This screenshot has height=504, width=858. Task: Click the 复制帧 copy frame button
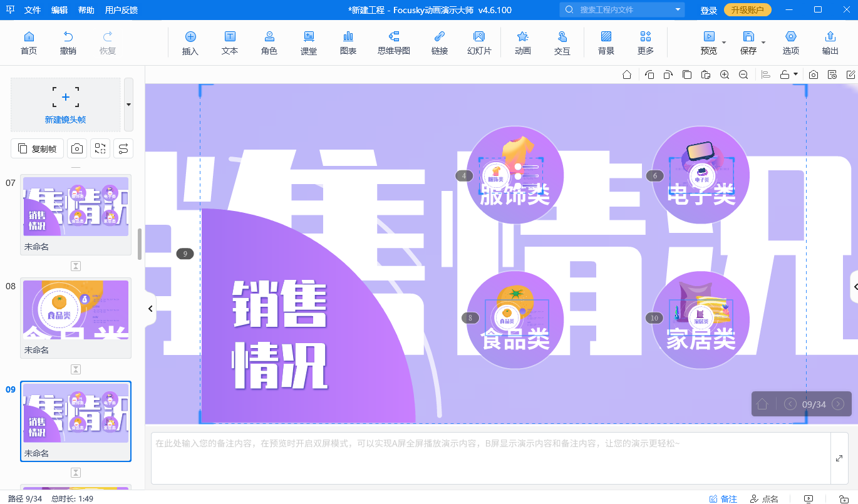click(38, 148)
